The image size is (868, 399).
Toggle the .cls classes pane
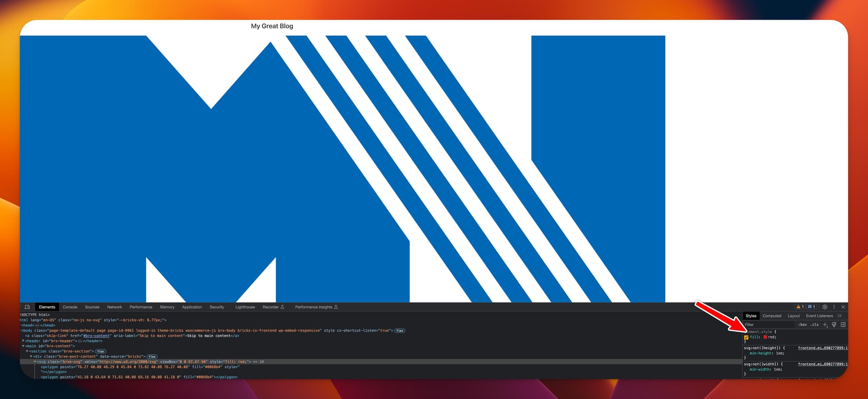[x=814, y=324]
